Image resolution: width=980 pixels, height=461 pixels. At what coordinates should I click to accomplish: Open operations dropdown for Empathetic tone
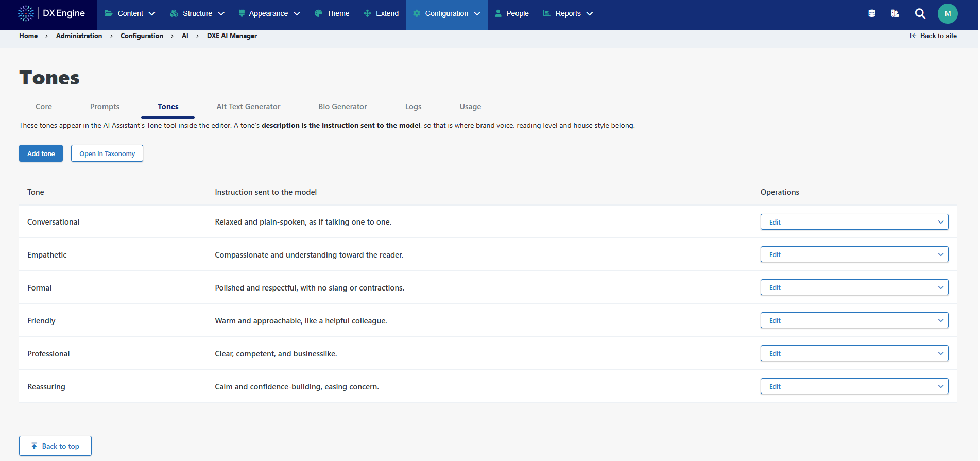(x=941, y=254)
